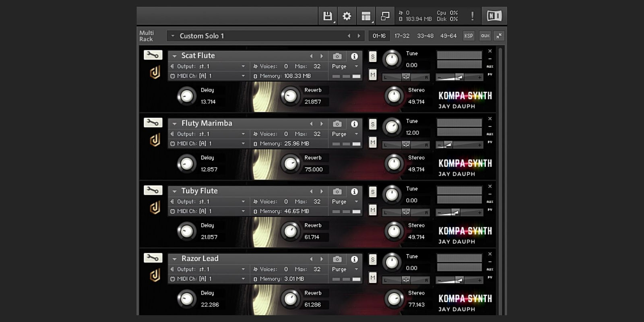Open Tuby Flute MIDI channel dropdown
The height and width of the screenshot is (322, 644).
243,211
